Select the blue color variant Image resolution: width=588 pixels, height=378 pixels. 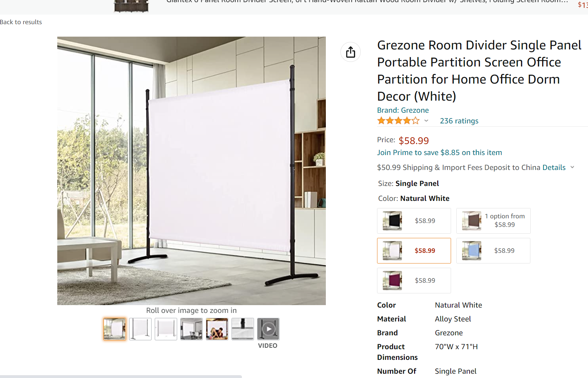pos(493,251)
